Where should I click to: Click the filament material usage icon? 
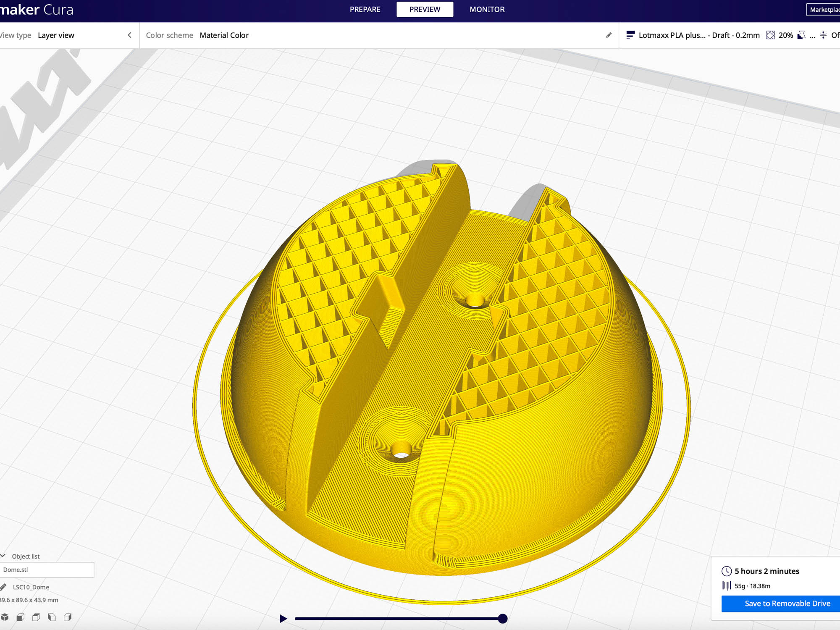coord(727,585)
